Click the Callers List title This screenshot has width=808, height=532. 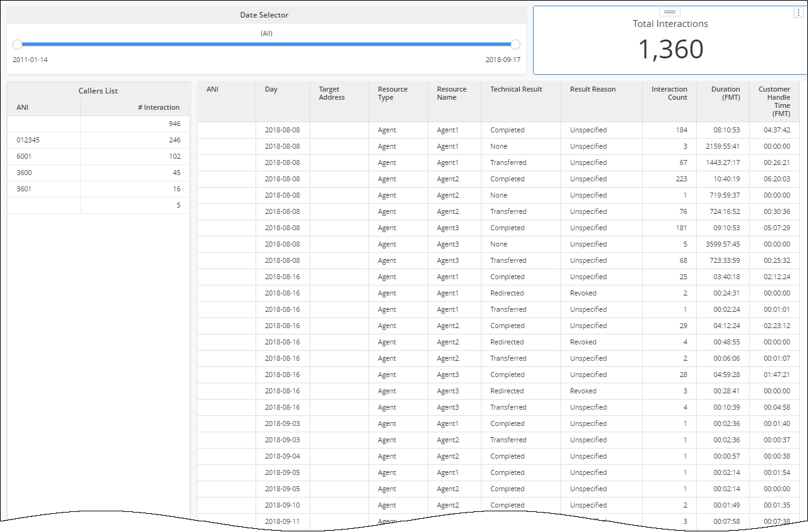point(98,91)
